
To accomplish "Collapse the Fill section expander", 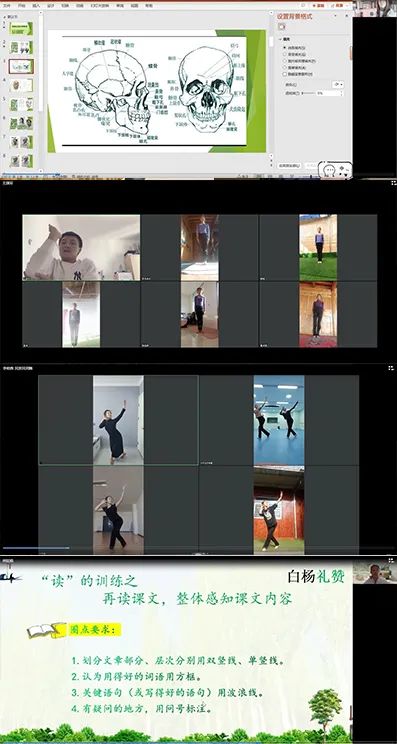I will click(x=280, y=39).
